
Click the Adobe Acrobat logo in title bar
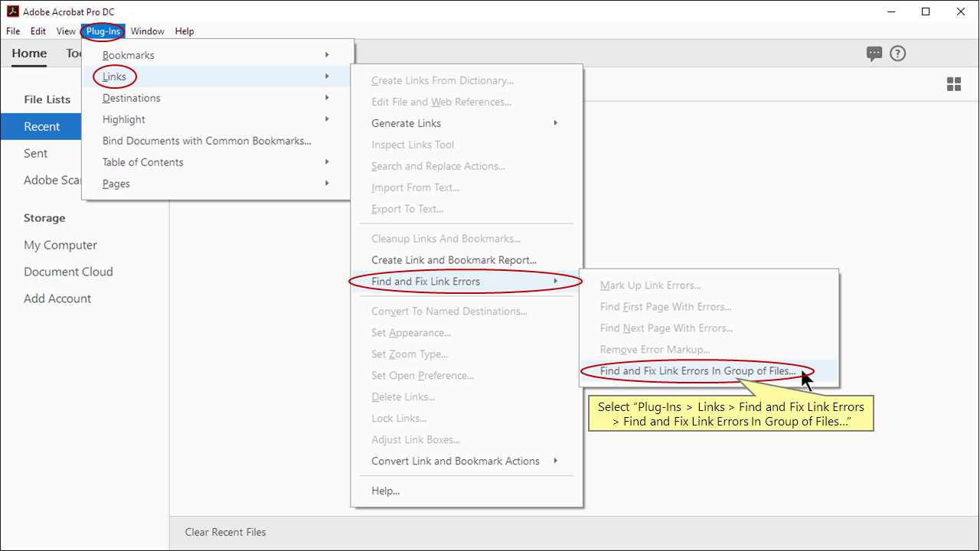12,11
